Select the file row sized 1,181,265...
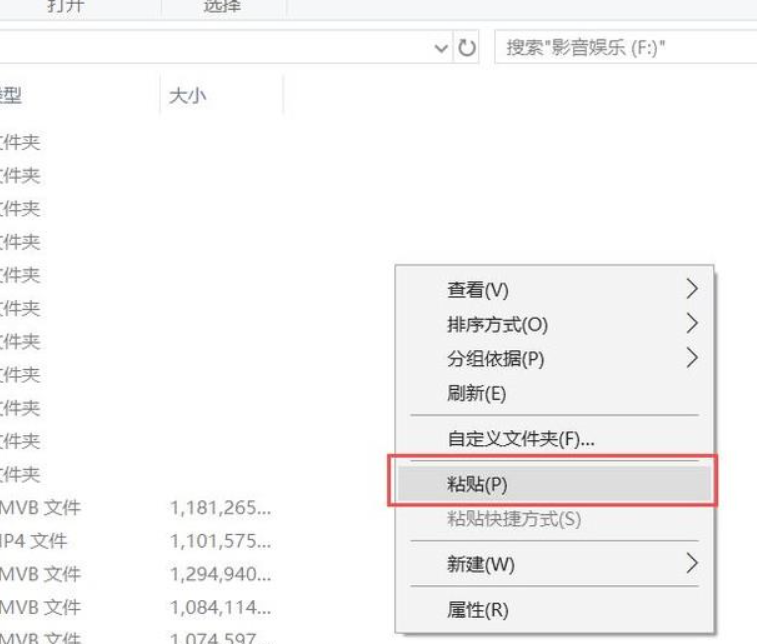 218,508
